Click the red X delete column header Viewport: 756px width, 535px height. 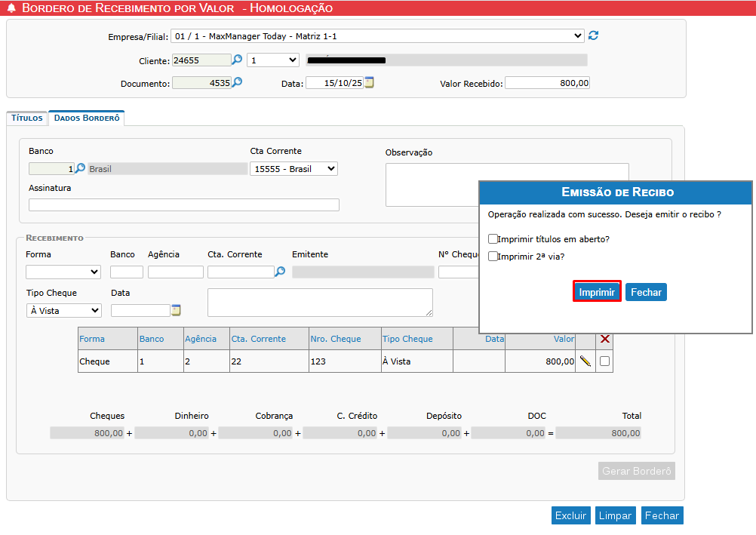click(x=604, y=339)
